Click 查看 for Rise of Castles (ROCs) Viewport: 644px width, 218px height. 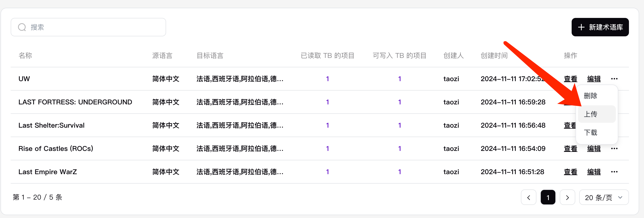click(x=570, y=149)
